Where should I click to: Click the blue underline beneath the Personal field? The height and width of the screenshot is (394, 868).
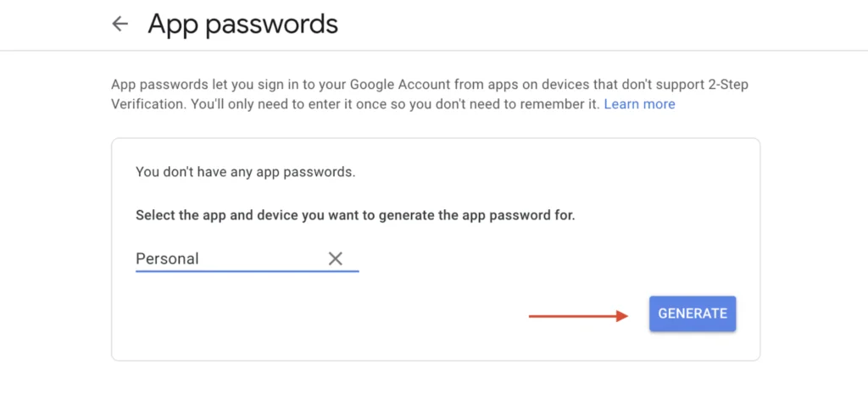(x=247, y=271)
